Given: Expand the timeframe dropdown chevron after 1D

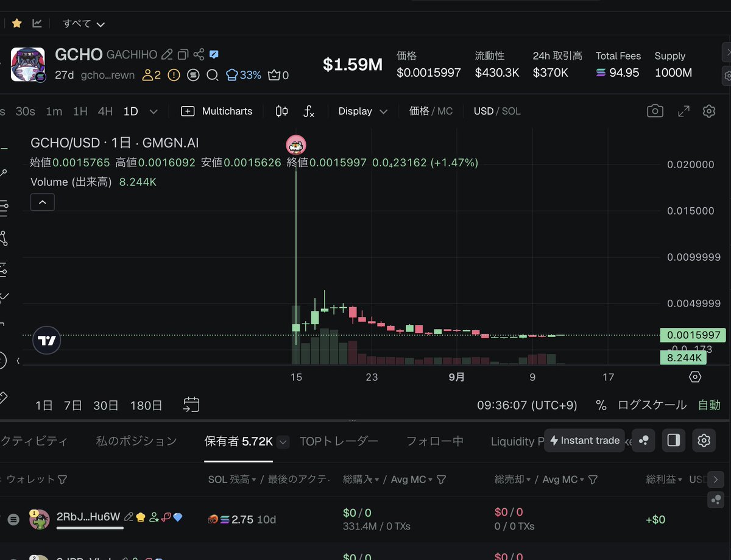Looking at the screenshot, I should coord(154,112).
